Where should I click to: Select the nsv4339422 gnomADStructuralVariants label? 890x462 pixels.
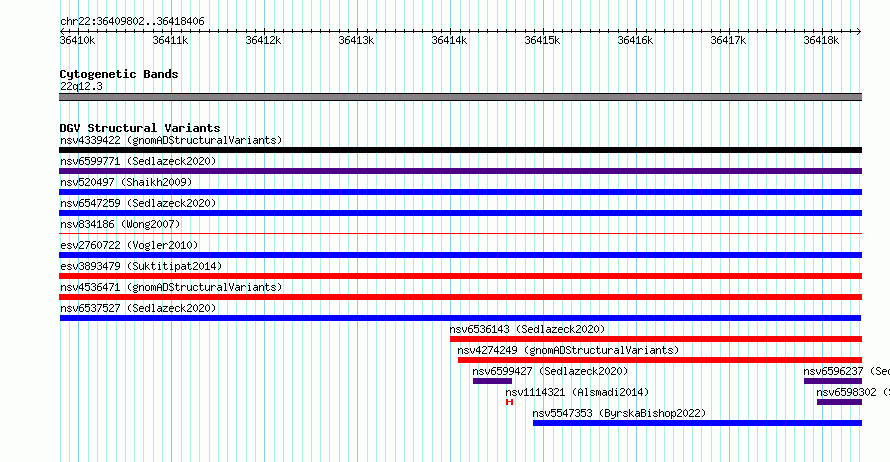[171, 140]
